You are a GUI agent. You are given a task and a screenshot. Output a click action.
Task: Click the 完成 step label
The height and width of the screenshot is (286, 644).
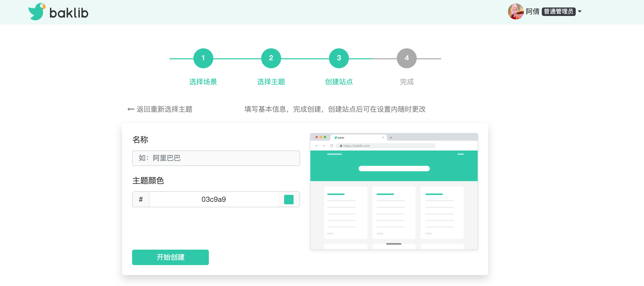click(406, 82)
